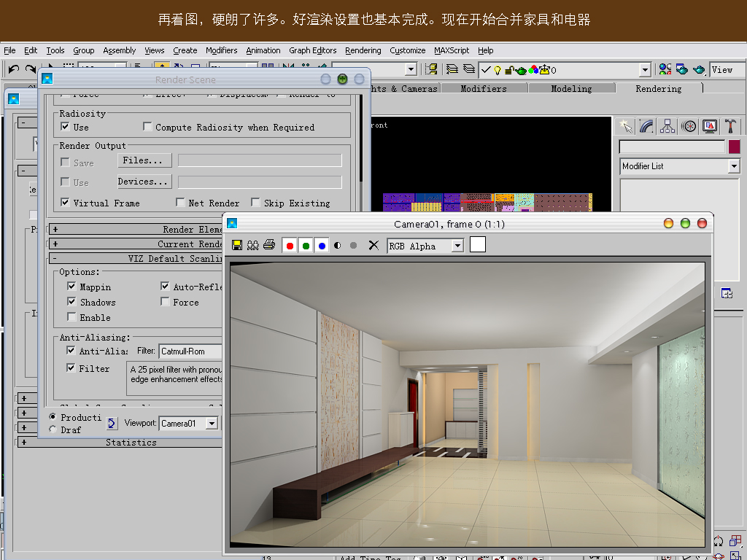The image size is (747, 560).
Task: Open the Assembly menu
Action: click(119, 50)
